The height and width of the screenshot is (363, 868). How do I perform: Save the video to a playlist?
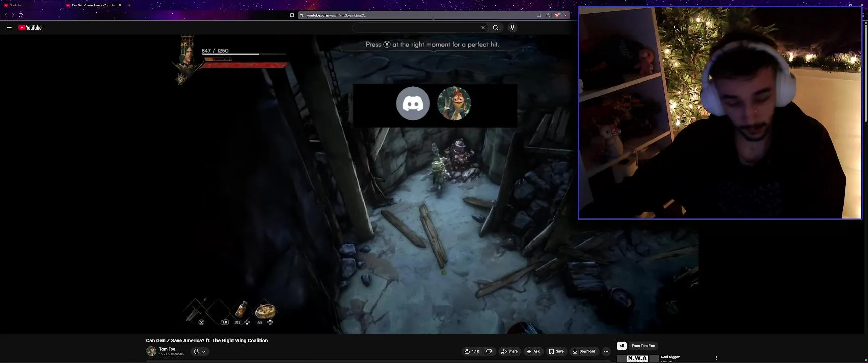tap(556, 351)
